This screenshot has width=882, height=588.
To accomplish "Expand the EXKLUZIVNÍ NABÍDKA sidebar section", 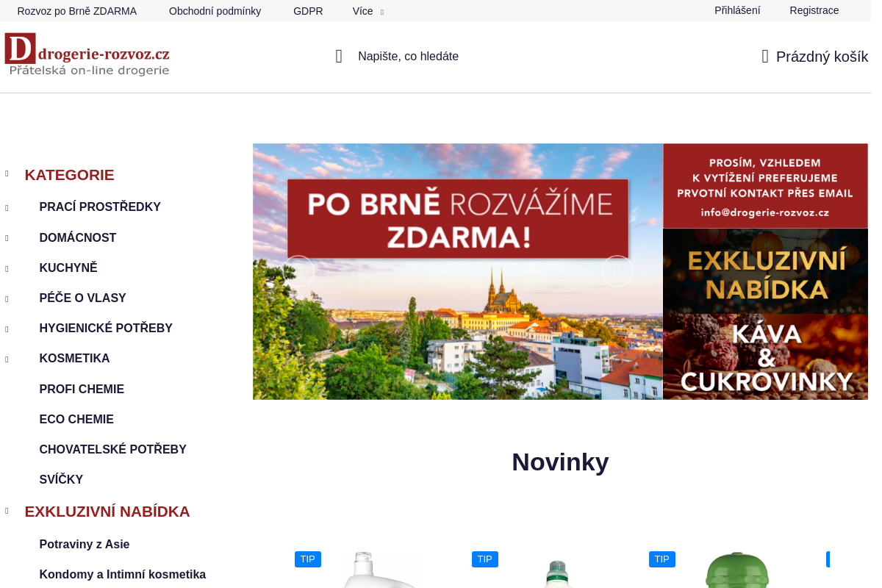I will point(7,511).
